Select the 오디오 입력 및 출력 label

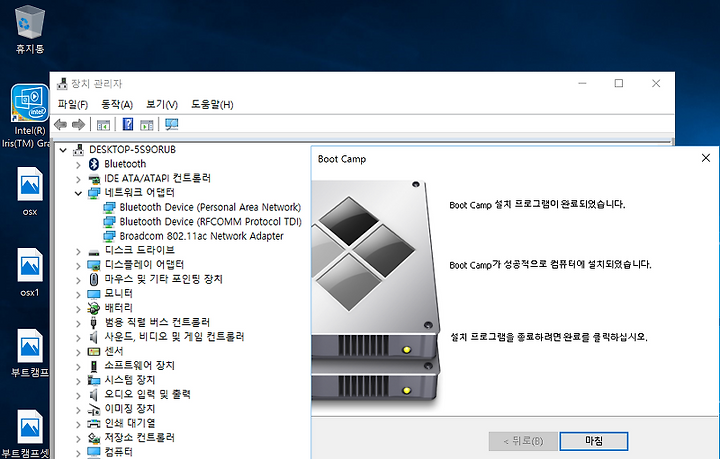click(x=147, y=394)
